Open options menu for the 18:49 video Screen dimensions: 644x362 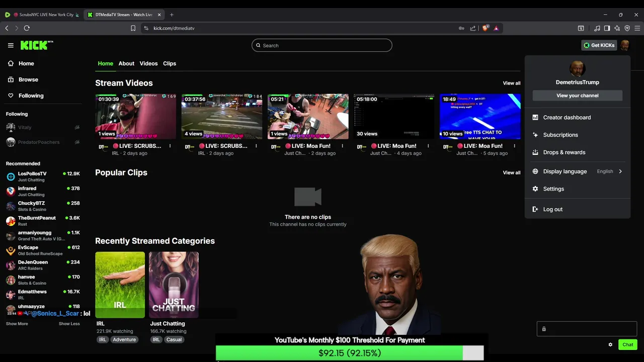[x=514, y=146]
